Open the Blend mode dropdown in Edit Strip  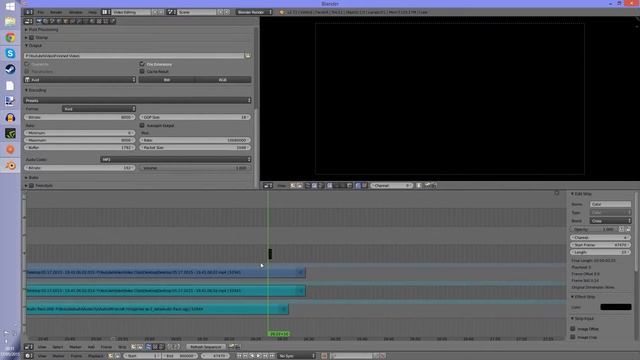[610, 221]
